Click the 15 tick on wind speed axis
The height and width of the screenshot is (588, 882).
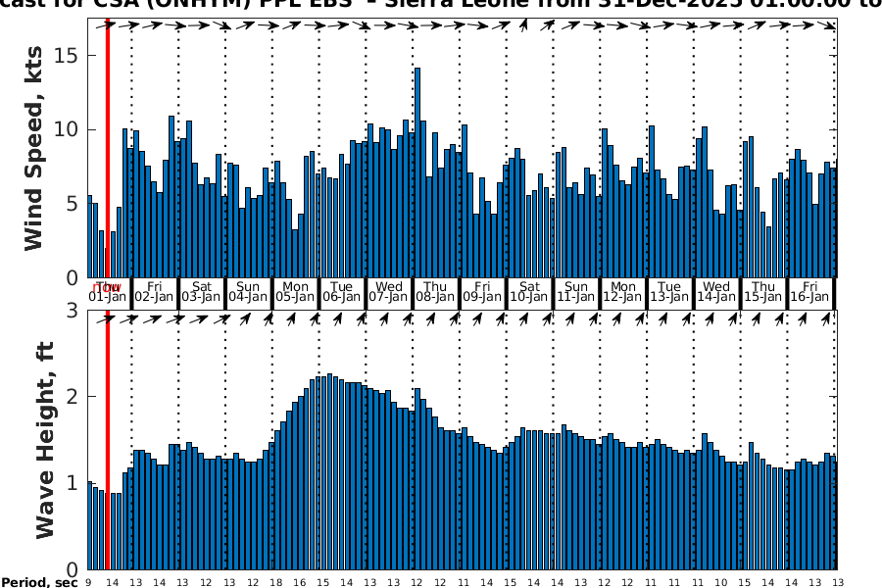pyautogui.click(x=68, y=56)
